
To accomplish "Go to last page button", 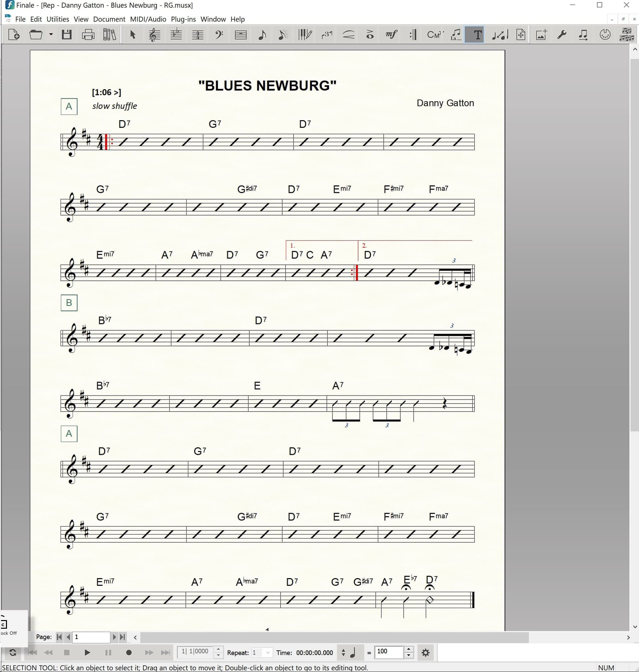I will pos(122,637).
